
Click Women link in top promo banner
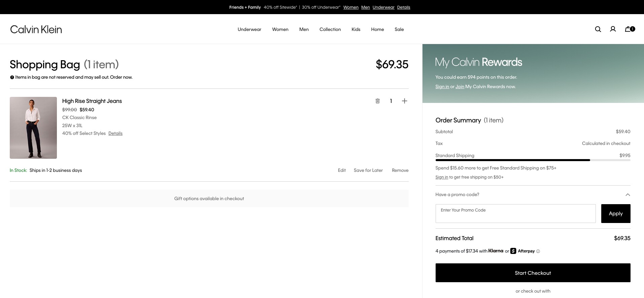[x=351, y=7]
